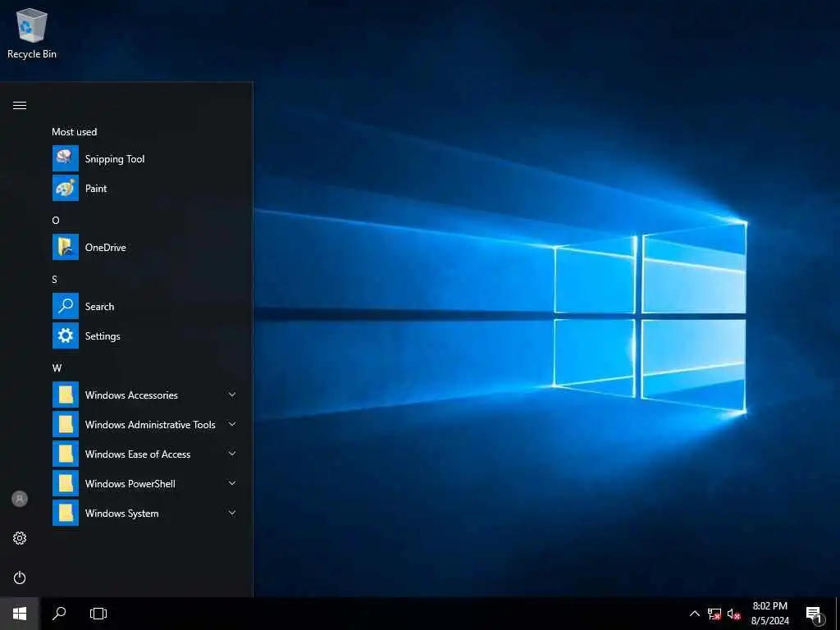Image resolution: width=840 pixels, height=630 pixels.
Task: Open Settings from the S section
Action: coord(144,336)
